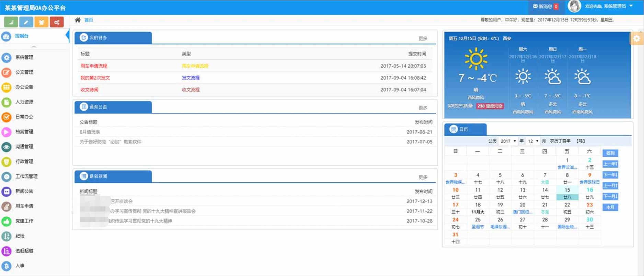644x276 pixels.
Task: Click the orange users shortcut icon
Action: pos(41,22)
